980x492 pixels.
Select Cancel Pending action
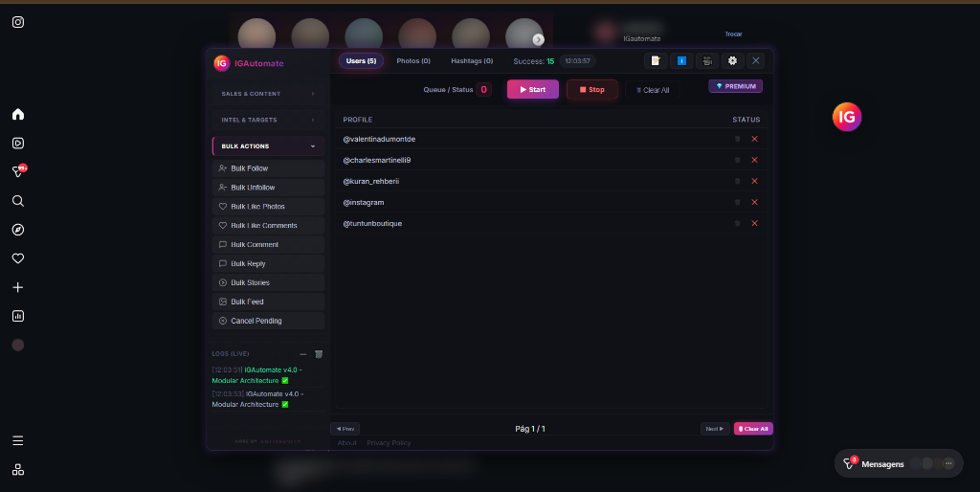click(x=268, y=321)
